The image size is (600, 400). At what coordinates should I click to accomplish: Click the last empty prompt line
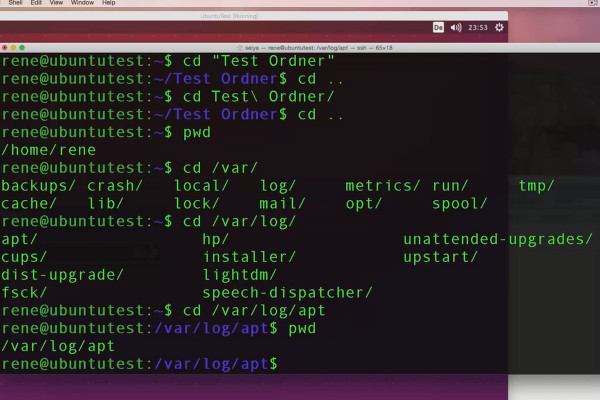click(140, 364)
